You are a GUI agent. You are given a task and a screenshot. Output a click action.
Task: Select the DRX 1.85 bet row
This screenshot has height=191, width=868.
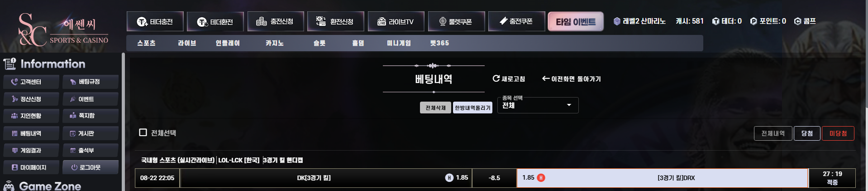pyautogui.click(x=662, y=178)
